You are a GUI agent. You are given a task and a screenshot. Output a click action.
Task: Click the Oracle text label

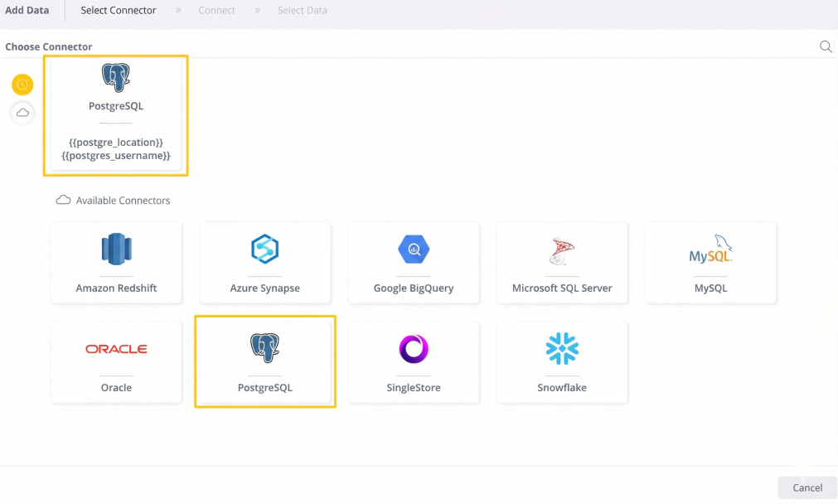click(x=116, y=387)
